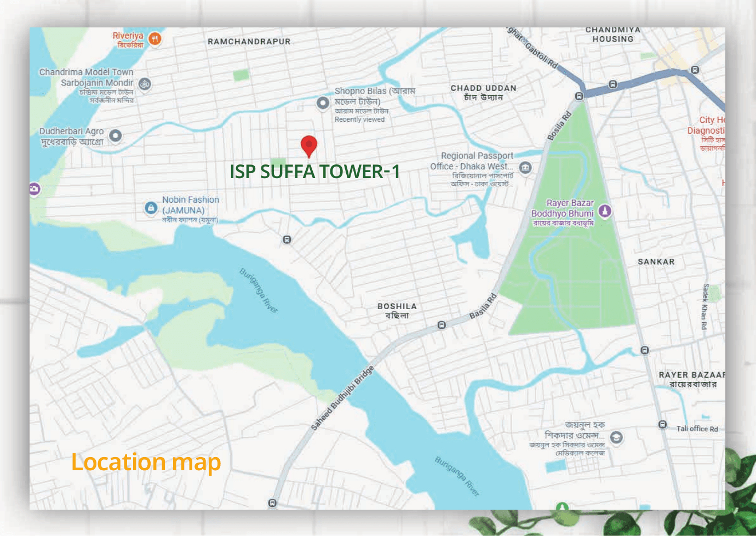Click the Riveriya restaurant name
This screenshot has height=536, width=756.
click(x=128, y=36)
